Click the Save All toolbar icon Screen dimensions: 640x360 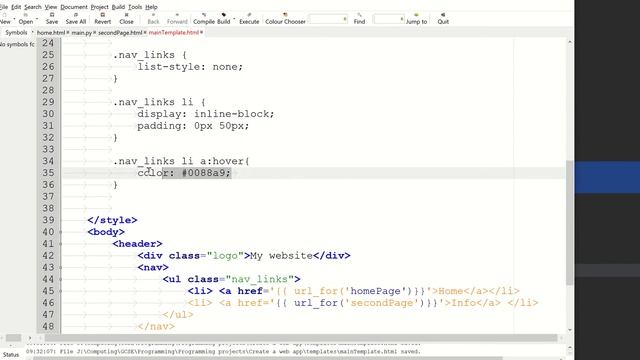coord(76,18)
